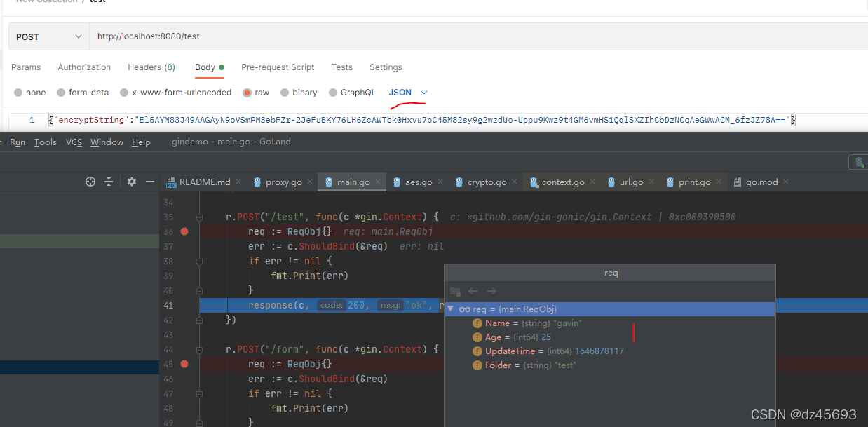Remove the breakpoint on line 45

point(184,364)
